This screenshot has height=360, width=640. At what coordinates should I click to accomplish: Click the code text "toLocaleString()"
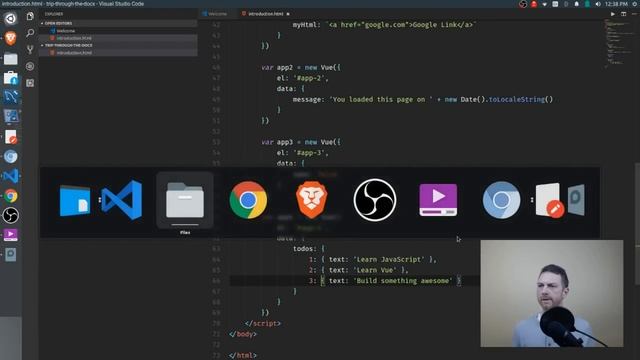521,100
